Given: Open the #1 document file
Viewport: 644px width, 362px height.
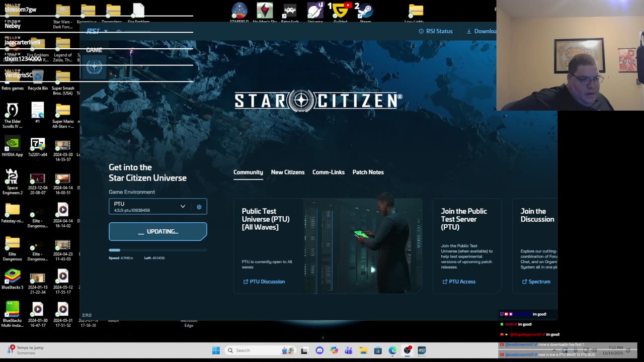Looking at the screenshot, I should [38, 113].
